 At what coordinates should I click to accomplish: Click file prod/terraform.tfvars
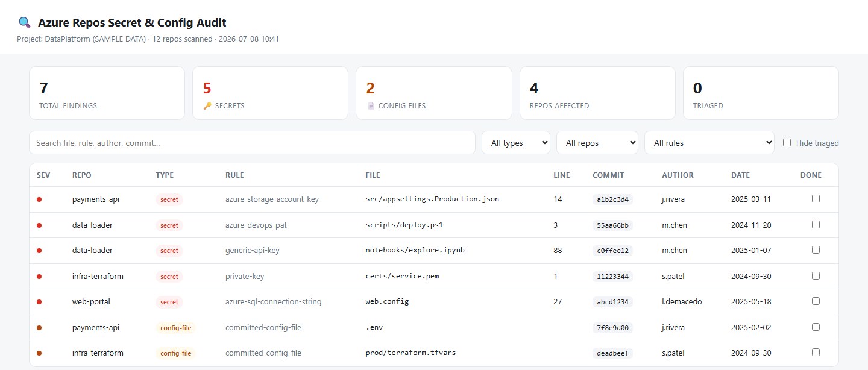(411, 353)
